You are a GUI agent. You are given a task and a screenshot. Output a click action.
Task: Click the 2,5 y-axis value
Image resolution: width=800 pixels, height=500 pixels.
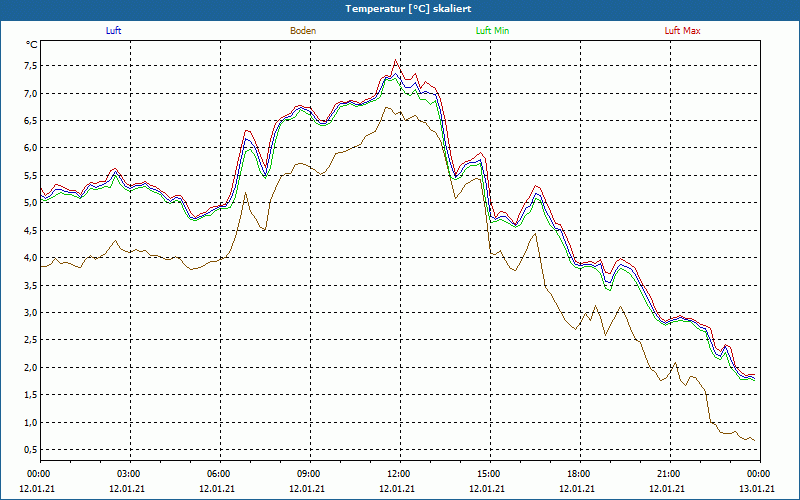coord(31,340)
